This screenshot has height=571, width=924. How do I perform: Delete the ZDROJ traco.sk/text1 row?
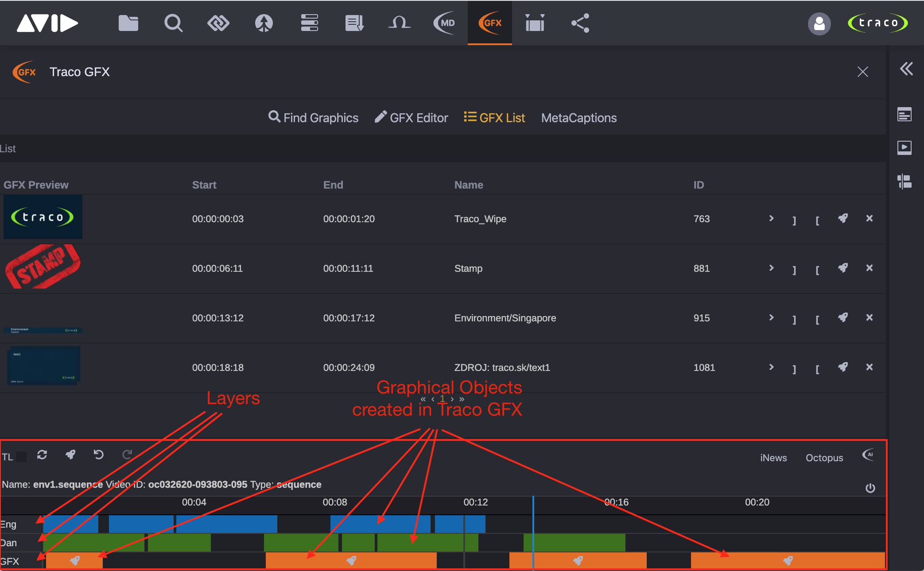pos(870,367)
